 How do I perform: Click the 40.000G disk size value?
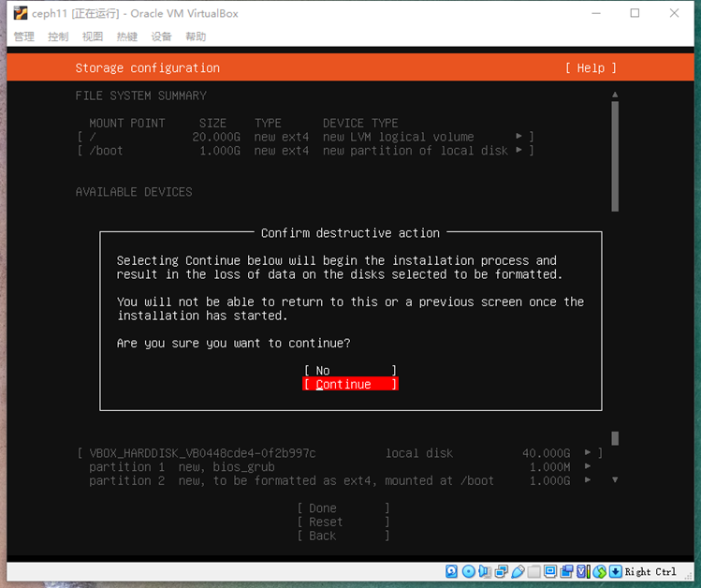tap(547, 453)
